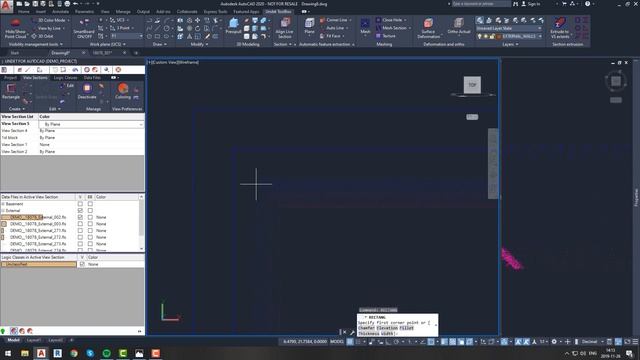This screenshot has height=360, width=640.
Task: Click the workspace gear icon in status bar
Action: tap(554, 342)
